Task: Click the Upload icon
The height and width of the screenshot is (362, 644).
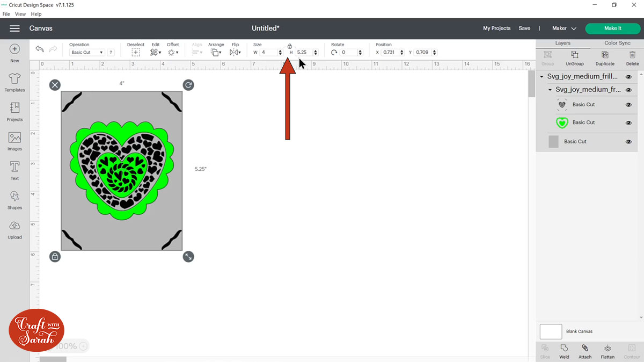Action: tap(14, 226)
